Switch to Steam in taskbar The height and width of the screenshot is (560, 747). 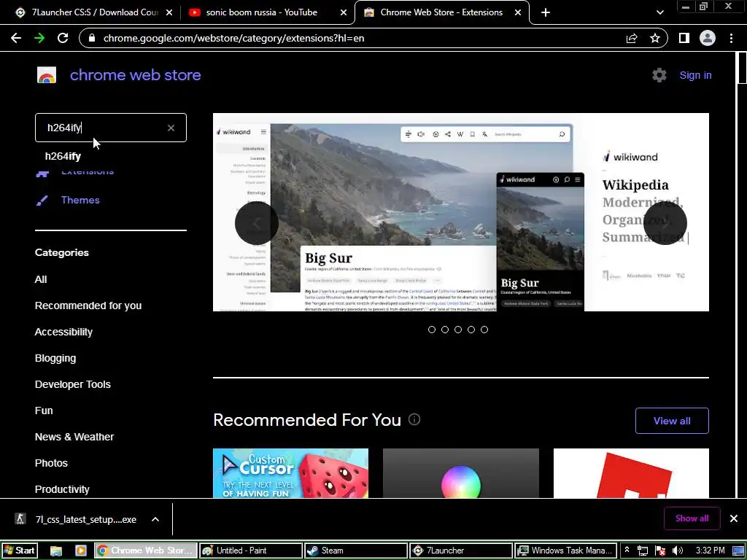356,551
